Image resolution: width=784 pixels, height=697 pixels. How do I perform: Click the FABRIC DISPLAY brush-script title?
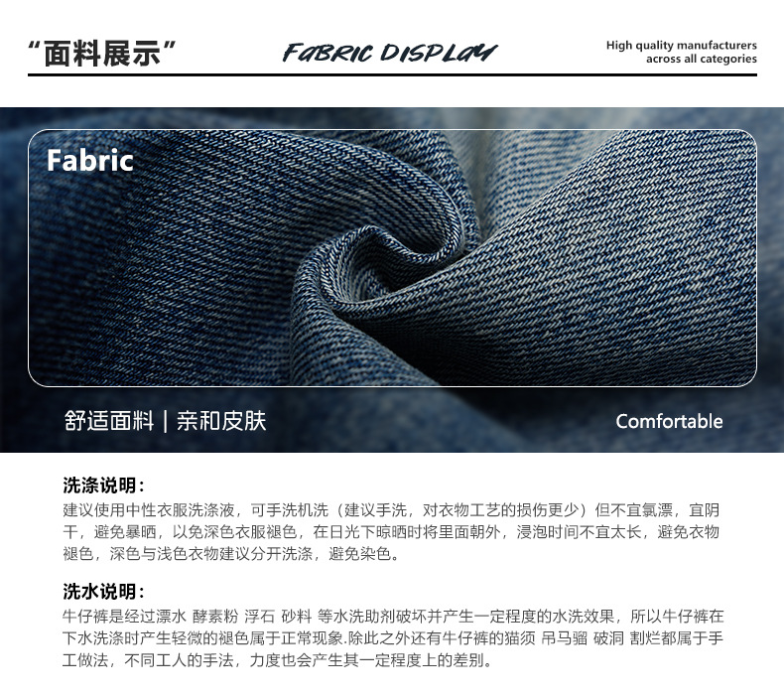389,53
